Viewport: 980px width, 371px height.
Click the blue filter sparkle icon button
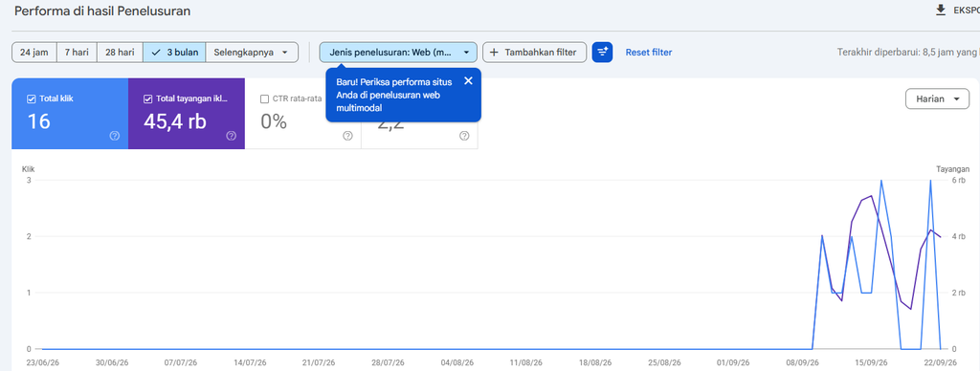[x=603, y=53]
